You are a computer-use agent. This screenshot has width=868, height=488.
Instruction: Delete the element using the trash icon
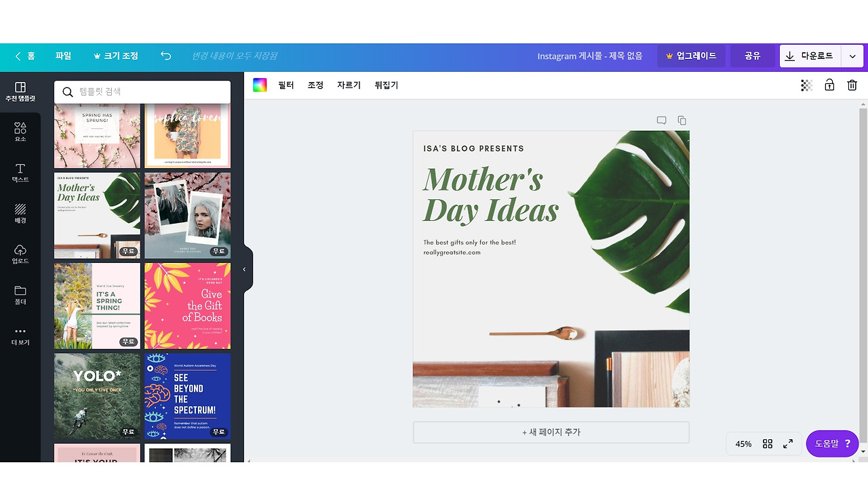[x=852, y=85]
